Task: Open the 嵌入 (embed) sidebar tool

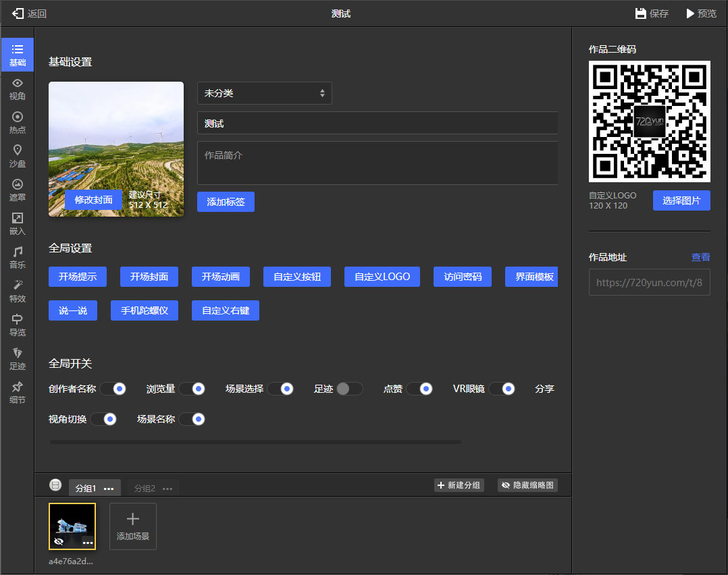Action: coord(18,223)
